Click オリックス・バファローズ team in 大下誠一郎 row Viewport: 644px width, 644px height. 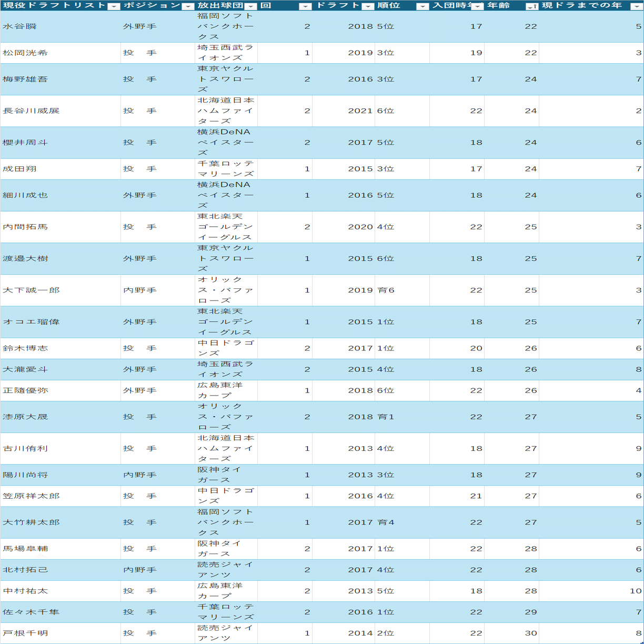point(226,290)
